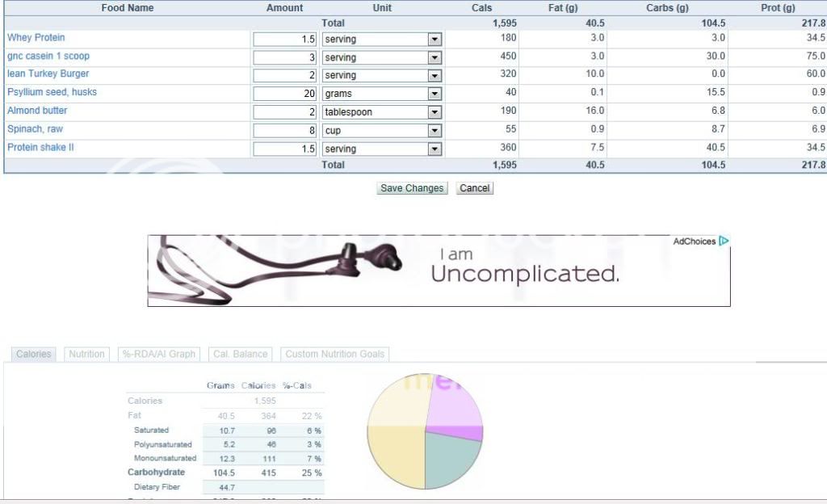Expand unit dropdown for Spinach, raw

pos(435,131)
